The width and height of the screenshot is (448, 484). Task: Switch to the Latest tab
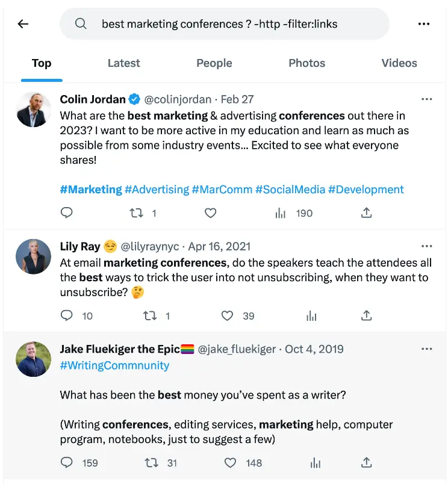tap(123, 63)
